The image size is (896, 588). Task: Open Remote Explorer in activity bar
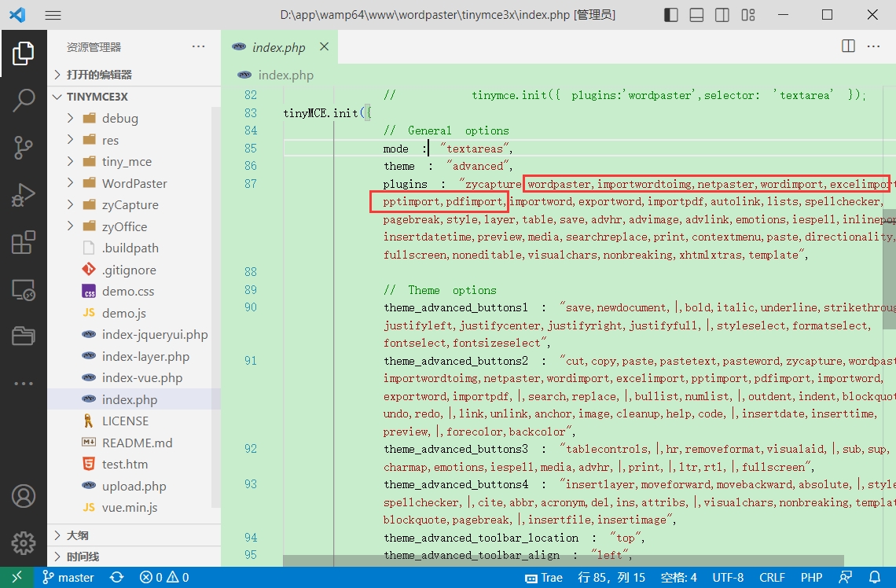point(24,290)
